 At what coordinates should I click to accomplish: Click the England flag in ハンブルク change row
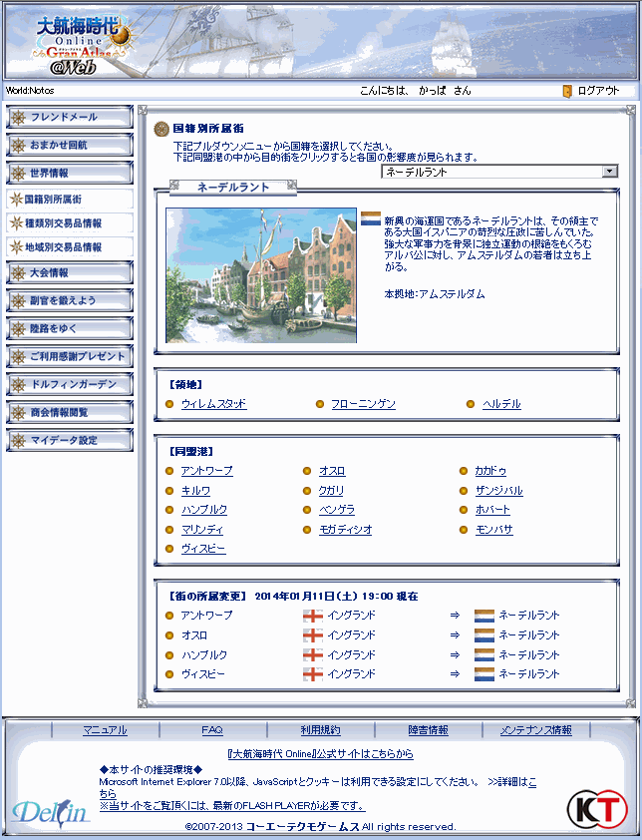click(313, 654)
